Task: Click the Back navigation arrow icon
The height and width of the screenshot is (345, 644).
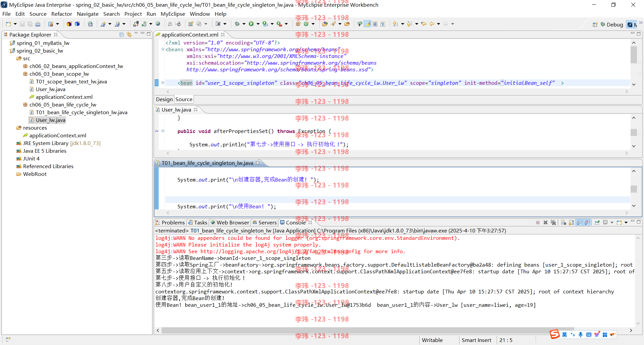Action: (x=431, y=24)
